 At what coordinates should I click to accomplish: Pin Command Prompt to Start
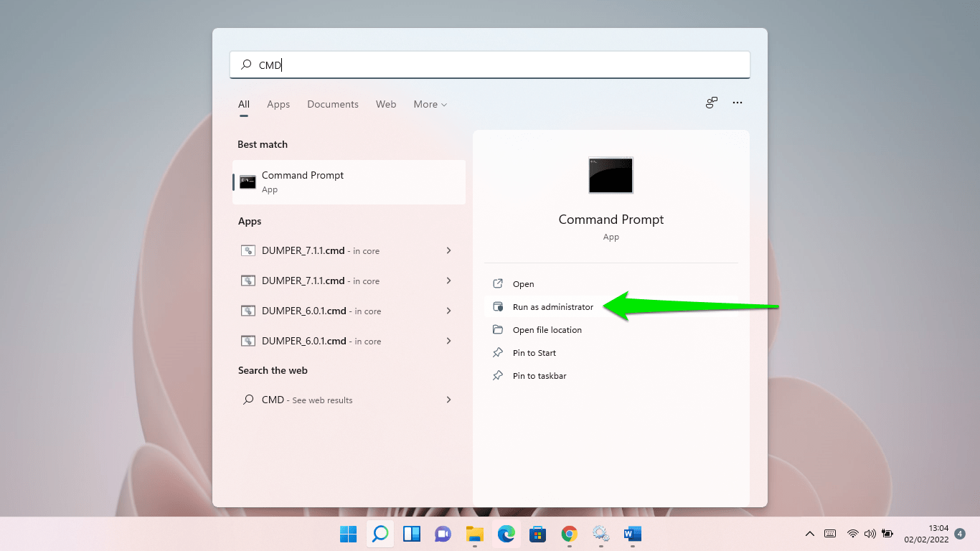pyautogui.click(x=534, y=353)
